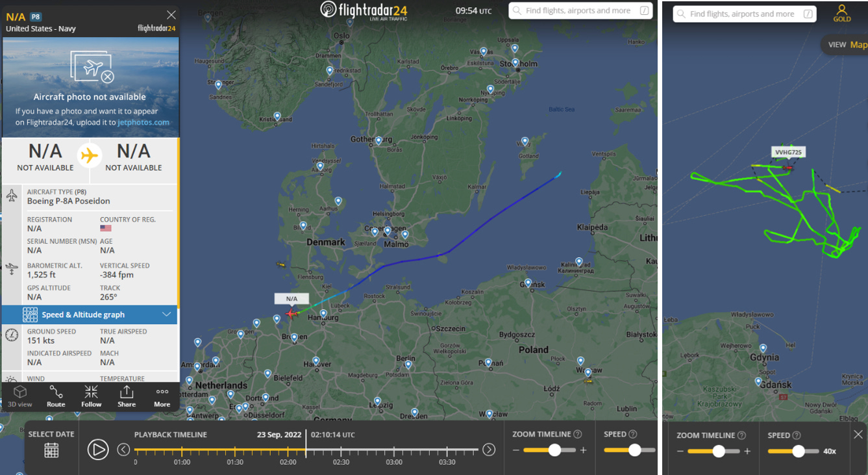This screenshot has height=475, width=868.
Task: Select the VVHG725 flight label
Action: 789,152
